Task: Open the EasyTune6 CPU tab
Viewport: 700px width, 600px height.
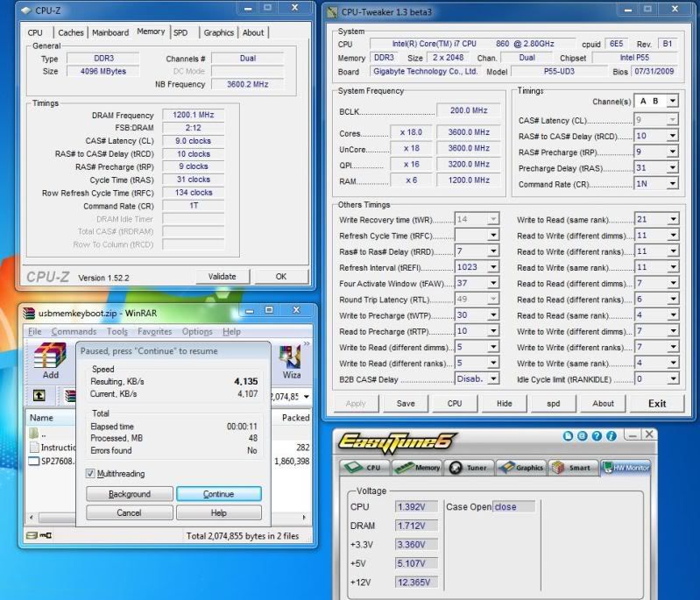Action: pyautogui.click(x=364, y=468)
